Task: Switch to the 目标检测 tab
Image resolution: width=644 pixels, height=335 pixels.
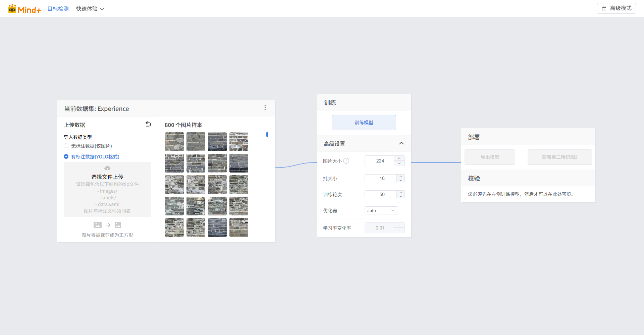Action: tap(58, 9)
